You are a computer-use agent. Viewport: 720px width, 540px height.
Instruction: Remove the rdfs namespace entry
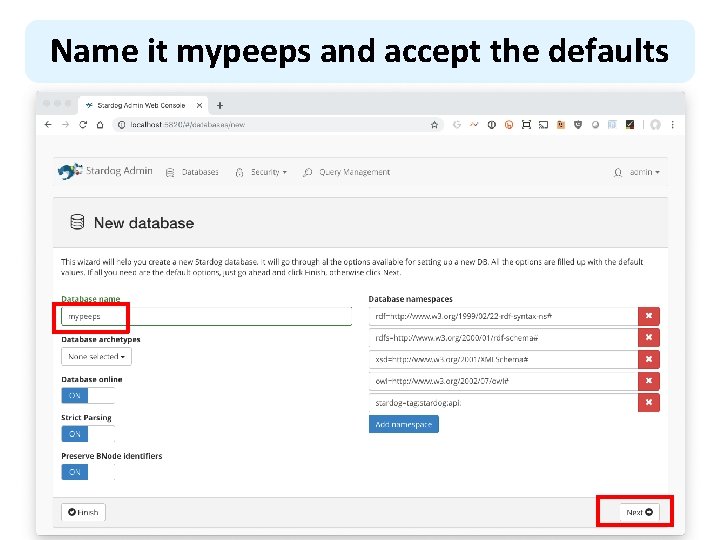649,338
